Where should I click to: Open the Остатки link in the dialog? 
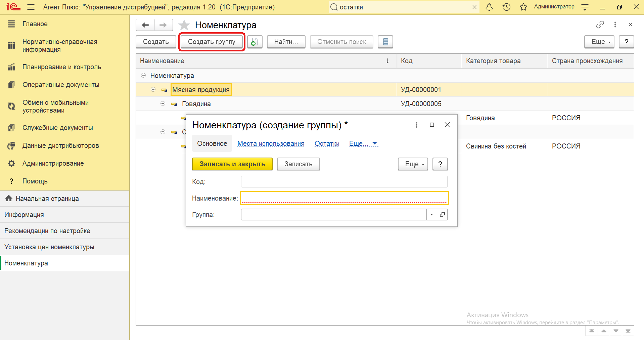(327, 143)
